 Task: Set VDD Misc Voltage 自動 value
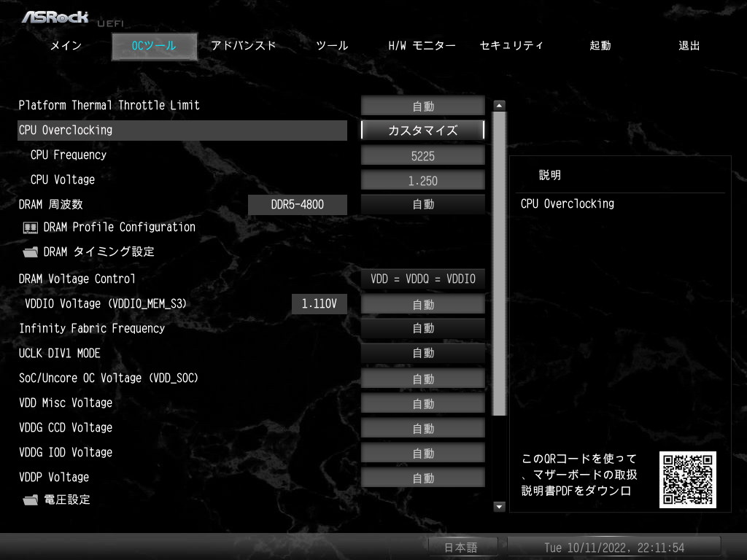click(x=423, y=403)
